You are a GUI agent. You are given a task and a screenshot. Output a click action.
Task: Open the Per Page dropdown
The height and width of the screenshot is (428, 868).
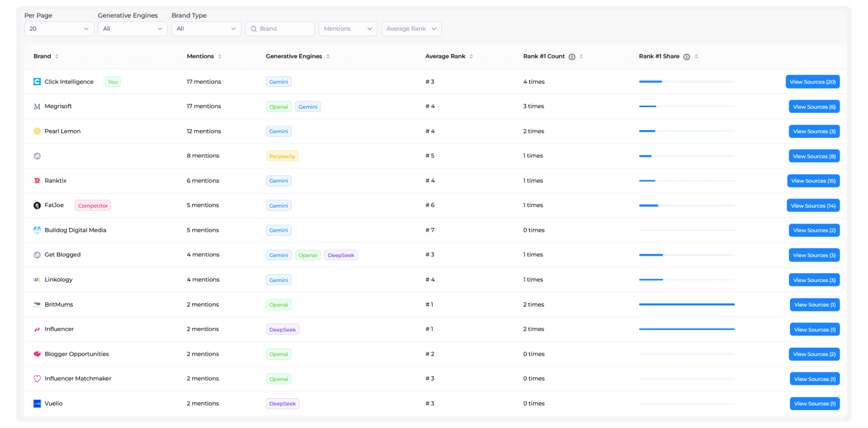click(x=59, y=29)
